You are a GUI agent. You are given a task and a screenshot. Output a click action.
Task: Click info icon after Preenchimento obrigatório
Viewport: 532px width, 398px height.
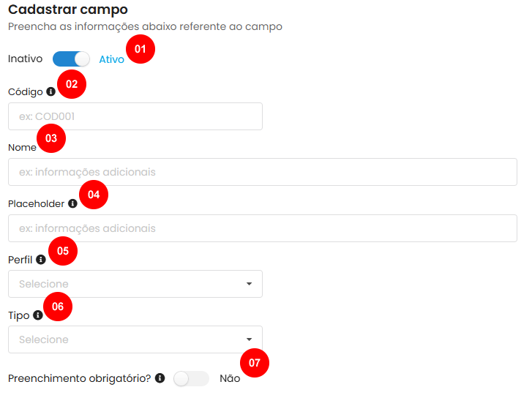[160, 378]
